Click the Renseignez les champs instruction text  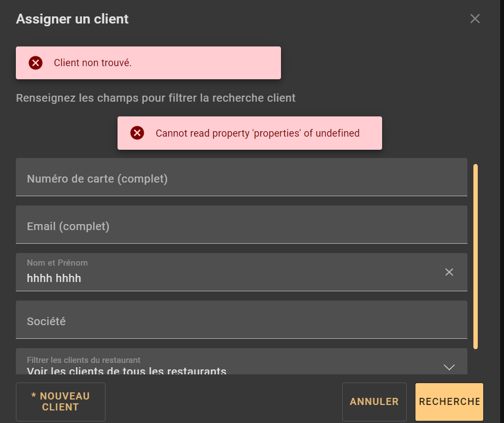pyautogui.click(x=156, y=98)
